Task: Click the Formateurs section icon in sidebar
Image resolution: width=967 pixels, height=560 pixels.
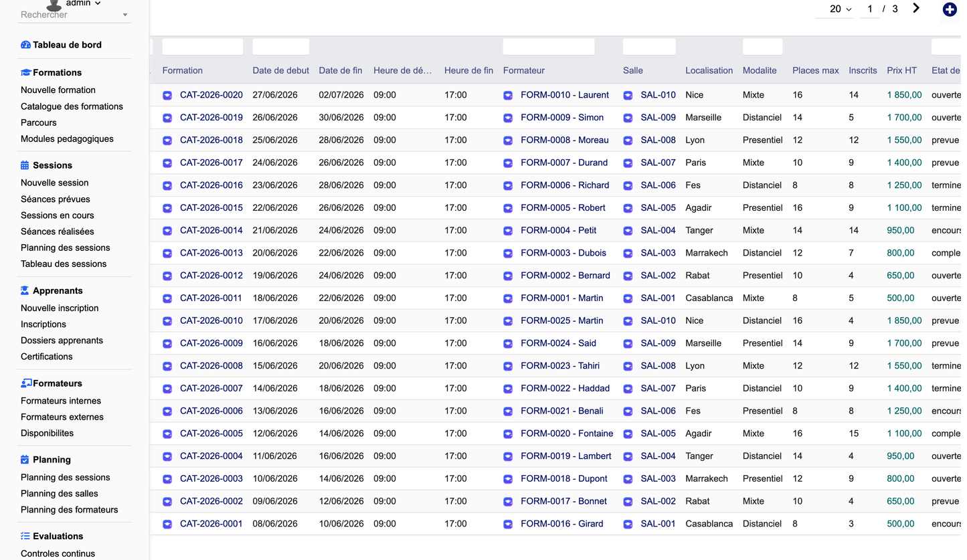Action: pyautogui.click(x=26, y=383)
